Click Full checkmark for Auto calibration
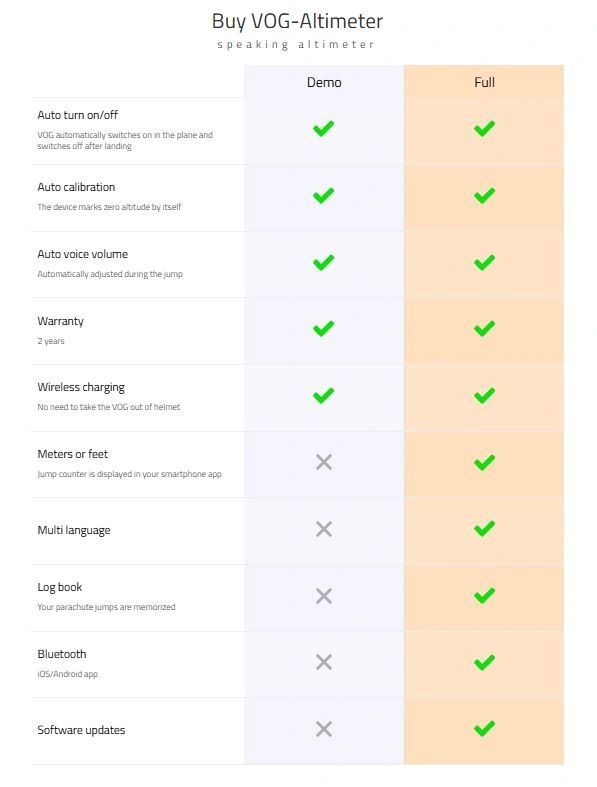 coord(484,195)
